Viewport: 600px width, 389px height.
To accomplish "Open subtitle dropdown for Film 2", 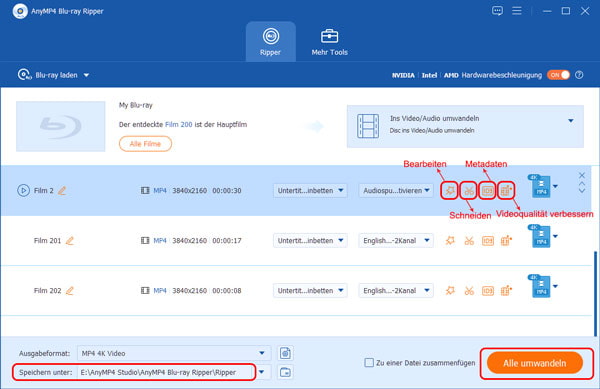I will click(310, 190).
